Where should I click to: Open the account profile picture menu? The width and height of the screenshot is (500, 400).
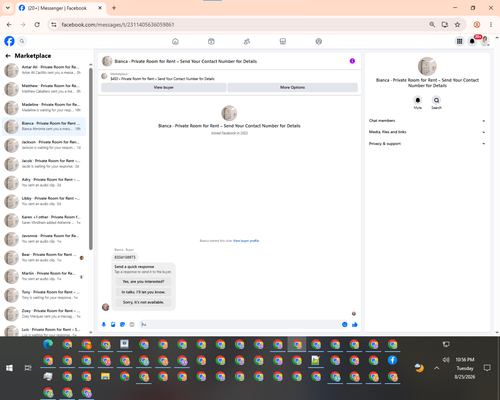coord(485,41)
